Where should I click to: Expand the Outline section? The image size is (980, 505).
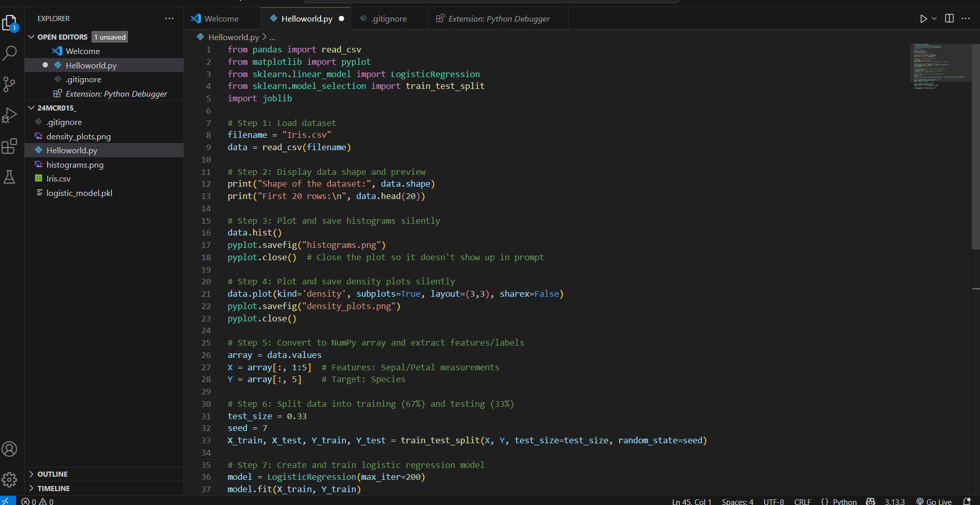(104, 474)
